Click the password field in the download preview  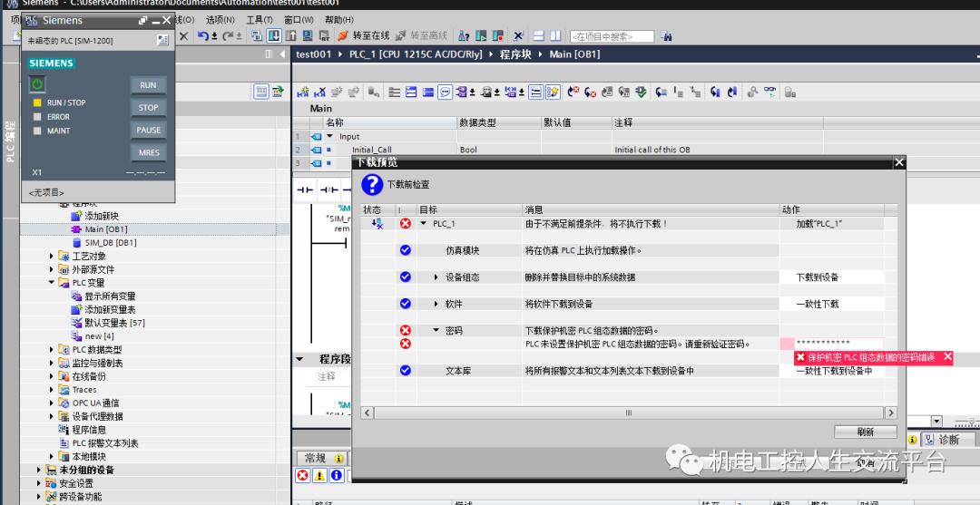pyautogui.click(x=838, y=344)
